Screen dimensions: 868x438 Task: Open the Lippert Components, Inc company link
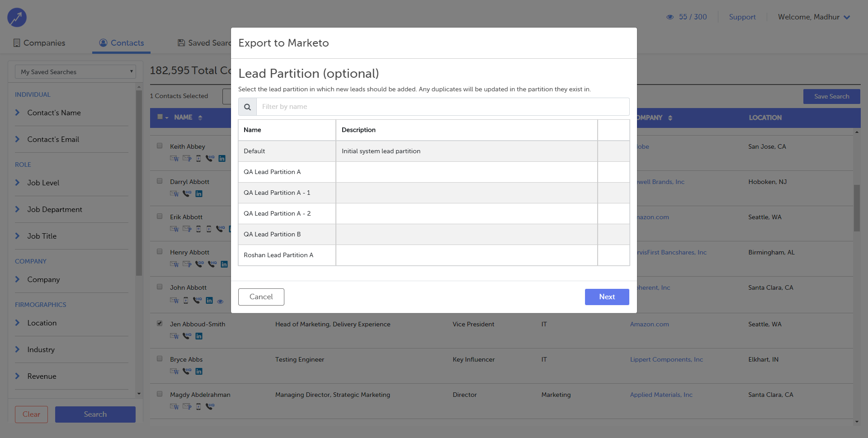pos(666,360)
